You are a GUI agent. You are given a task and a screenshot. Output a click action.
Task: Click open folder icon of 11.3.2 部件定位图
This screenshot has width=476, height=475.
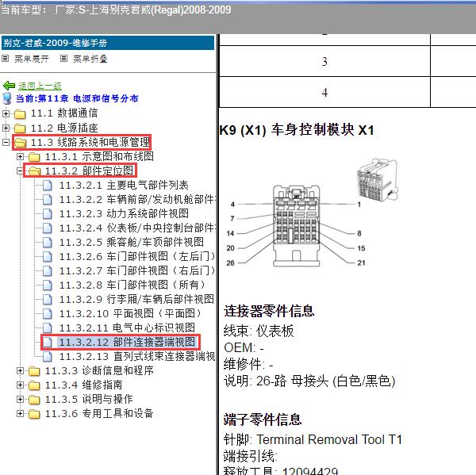pyautogui.click(x=35, y=170)
